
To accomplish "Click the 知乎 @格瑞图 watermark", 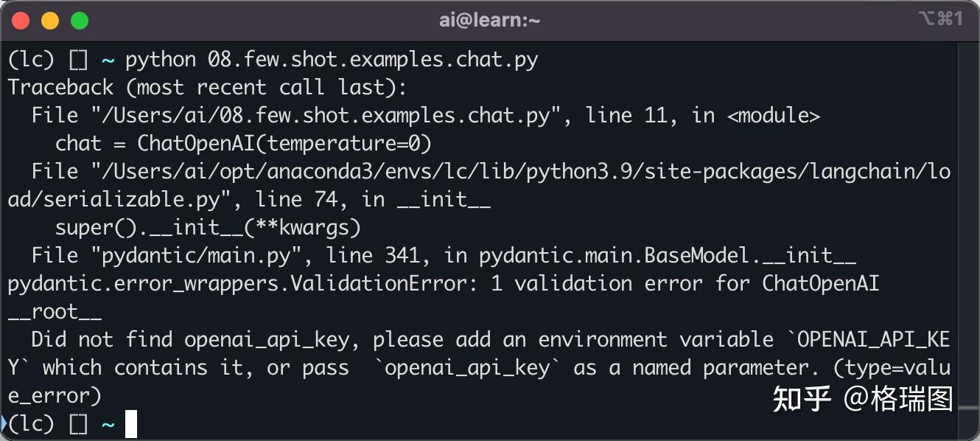I will click(862, 399).
